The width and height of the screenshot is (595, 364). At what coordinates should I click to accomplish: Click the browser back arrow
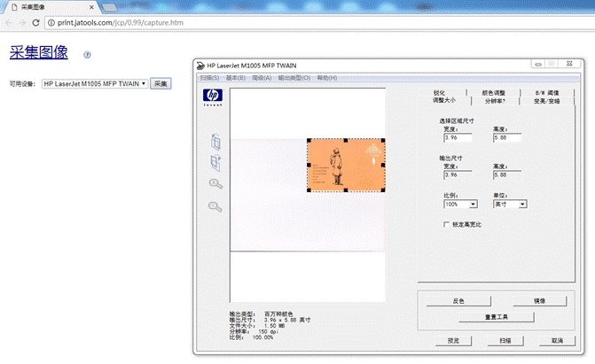[10, 22]
